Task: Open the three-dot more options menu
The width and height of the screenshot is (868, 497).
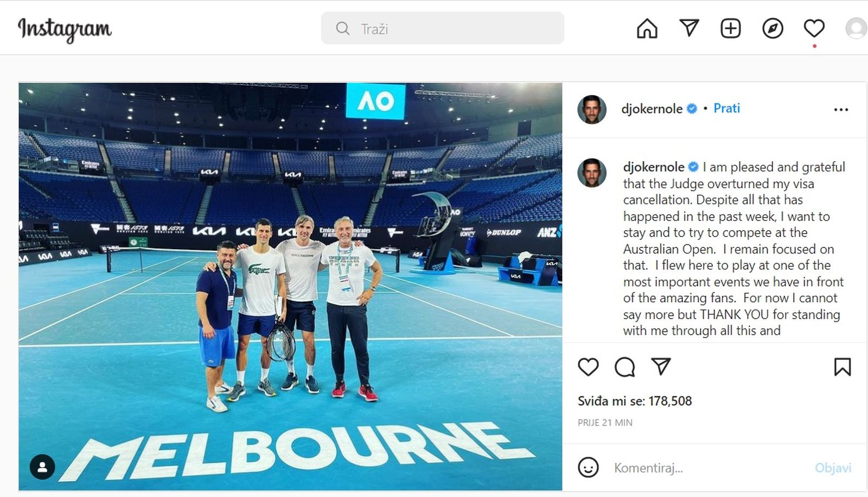Action: (841, 110)
